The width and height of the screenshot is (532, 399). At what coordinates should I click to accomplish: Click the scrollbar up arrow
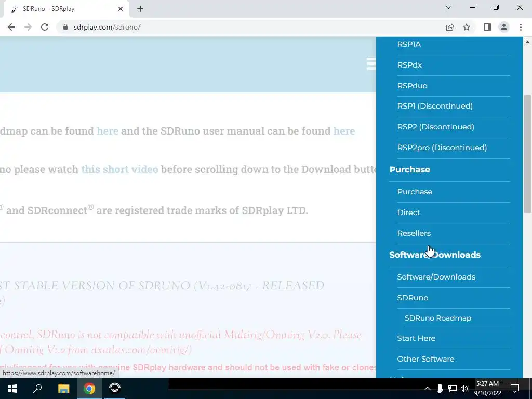tap(527, 42)
